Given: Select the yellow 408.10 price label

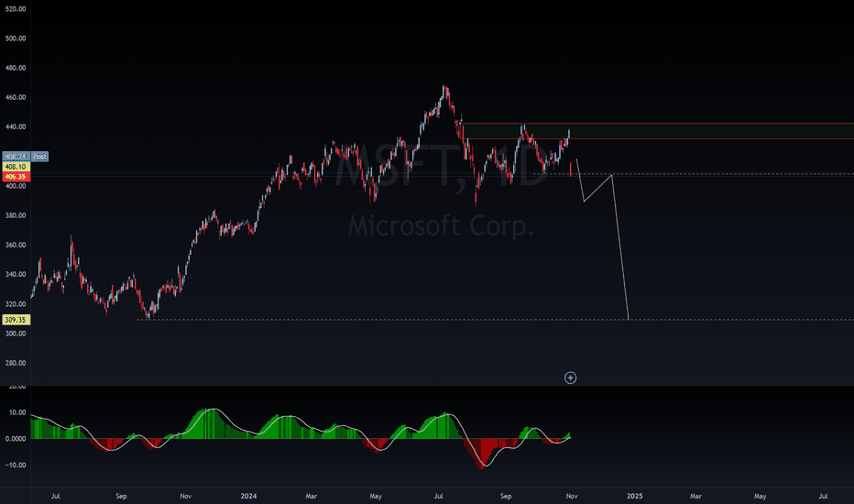Looking at the screenshot, I should point(16,167).
